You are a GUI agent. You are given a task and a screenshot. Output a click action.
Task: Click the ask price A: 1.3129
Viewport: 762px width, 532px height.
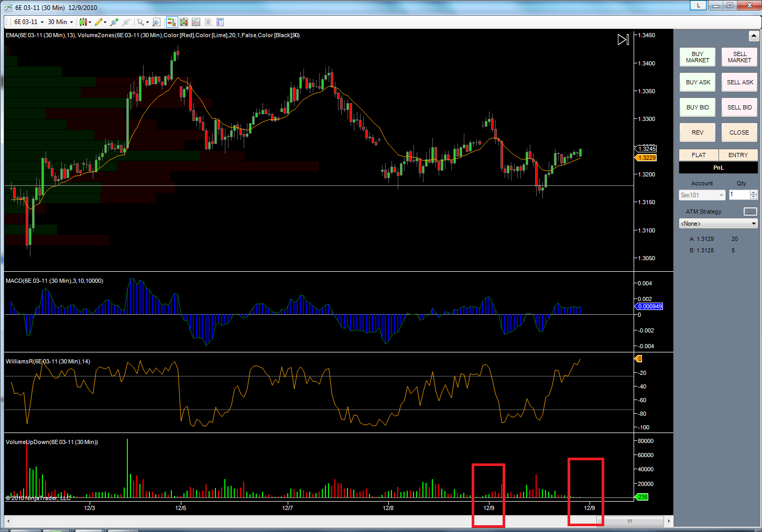click(702, 239)
